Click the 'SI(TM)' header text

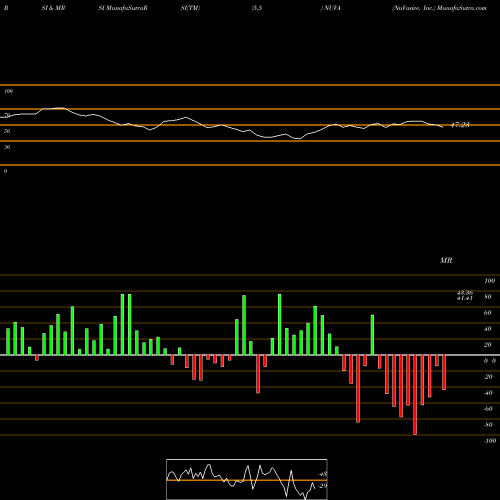[190, 8]
